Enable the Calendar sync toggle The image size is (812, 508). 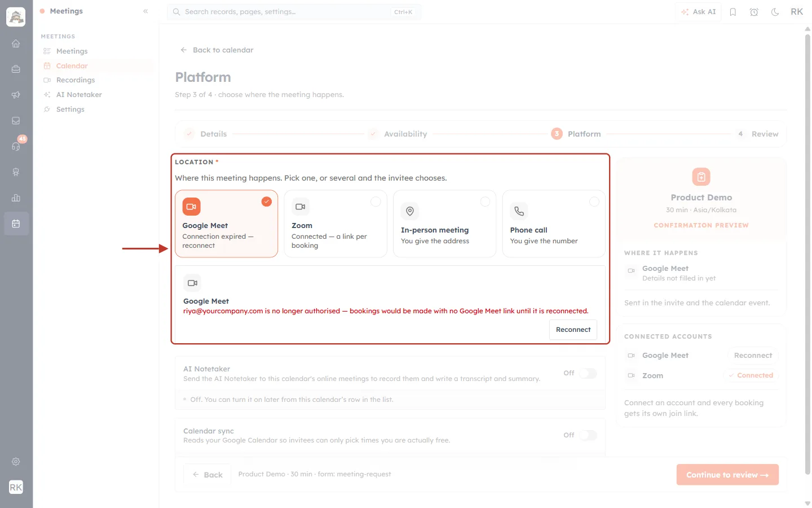[x=588, y=435]
